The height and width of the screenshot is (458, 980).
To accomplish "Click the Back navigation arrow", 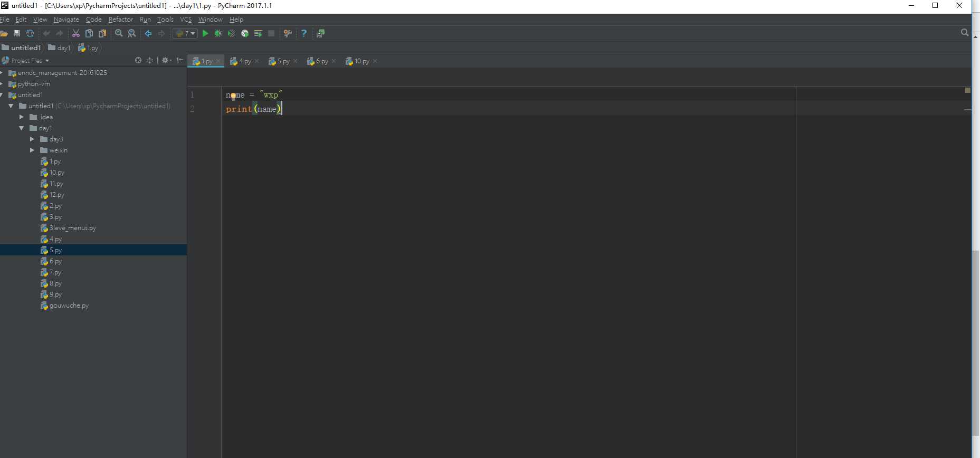I will (x=148, y=33).
